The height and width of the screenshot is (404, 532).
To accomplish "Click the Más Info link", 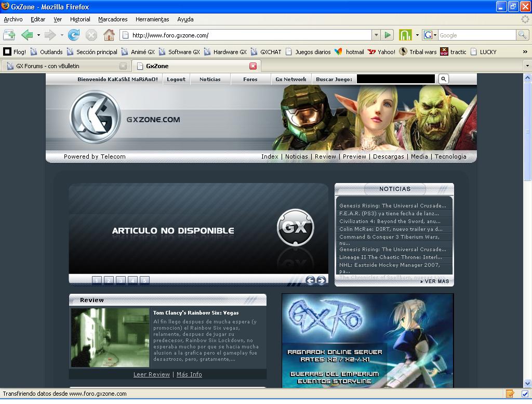I will coord(189,374).
